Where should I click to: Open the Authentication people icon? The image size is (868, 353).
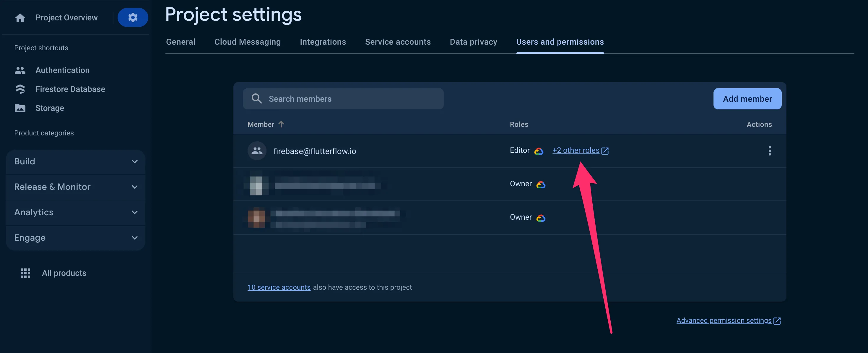(20, 70)
